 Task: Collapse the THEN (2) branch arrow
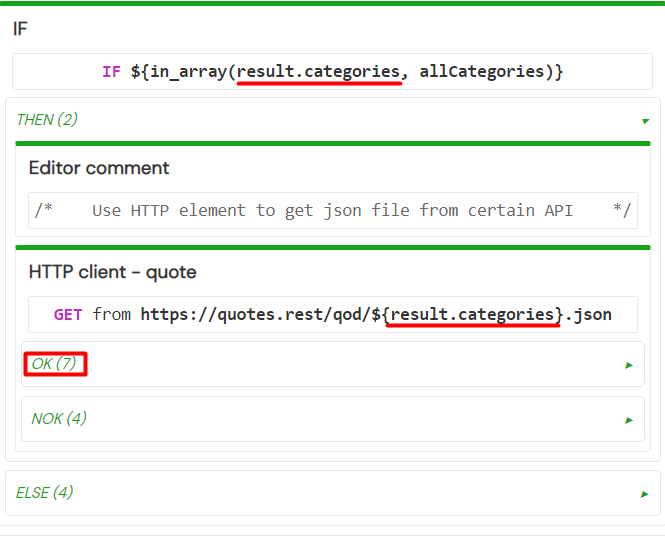click(645, 122)
